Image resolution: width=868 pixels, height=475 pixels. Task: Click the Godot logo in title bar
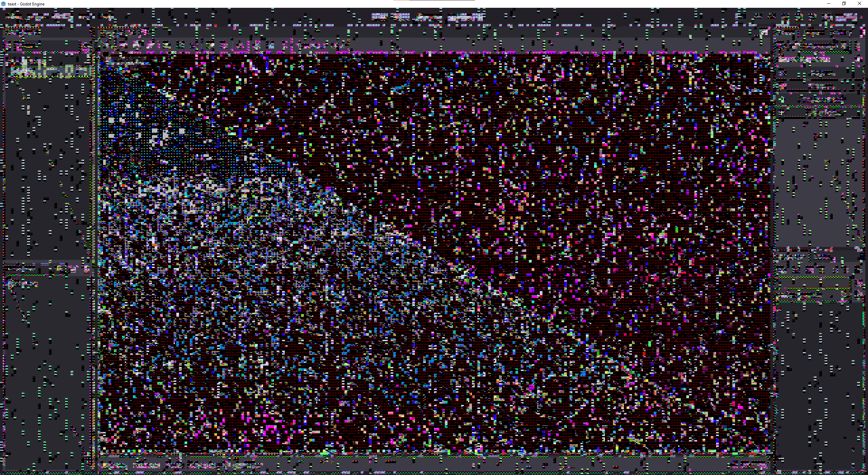[3, 4]
